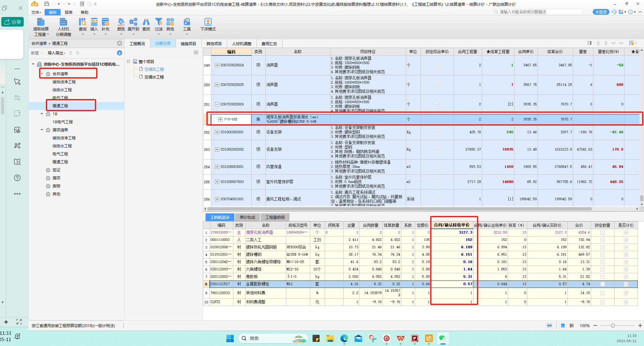This screenshot has height=346, width=644.
Task: Open the 帮助 menu
Action: click(85, 12)
